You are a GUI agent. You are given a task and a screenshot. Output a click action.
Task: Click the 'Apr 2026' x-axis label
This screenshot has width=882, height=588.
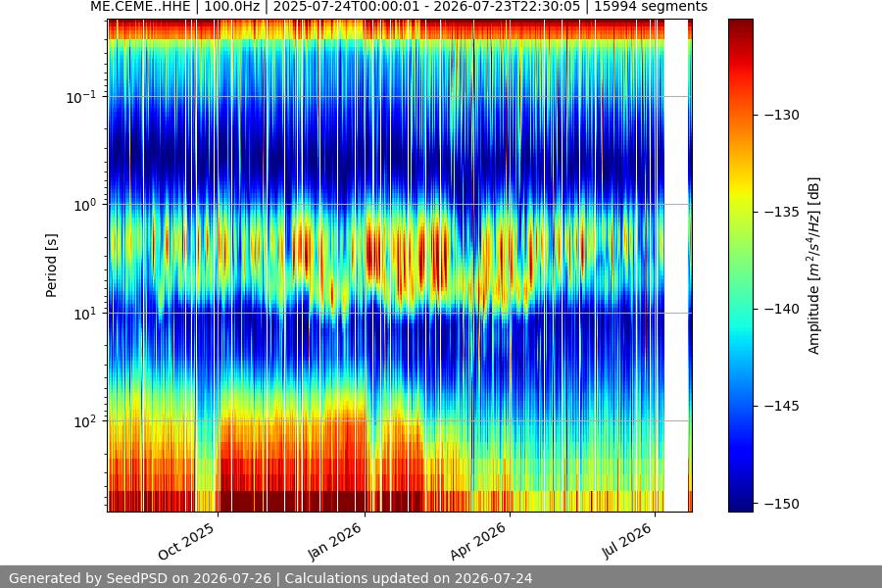pos(478,541)
